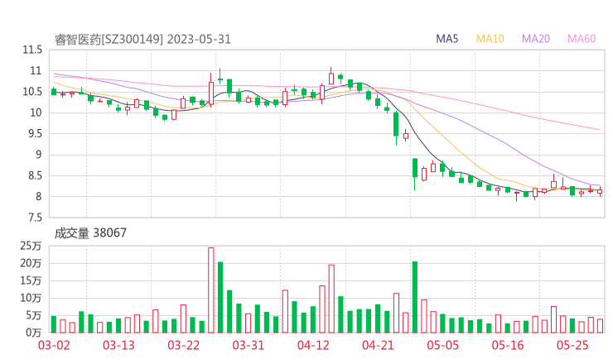Click the 04-21 date axis label
Screen dimensions: 613x364
tap(378, 345)
